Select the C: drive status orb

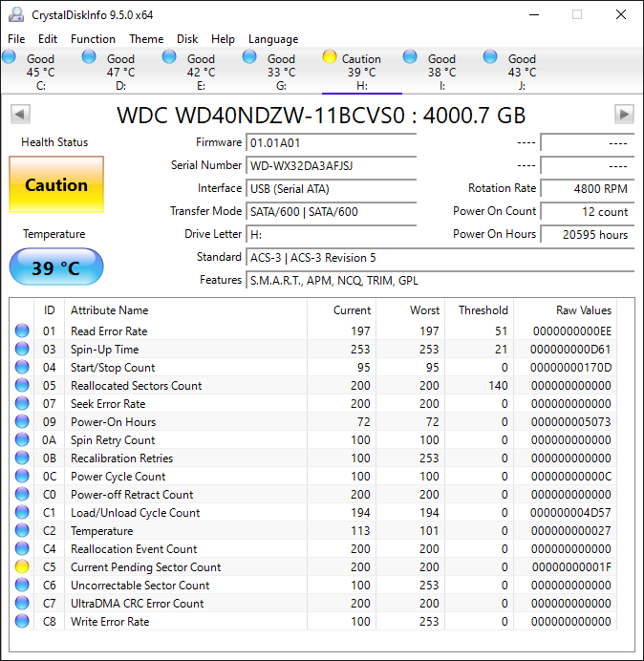9,57
